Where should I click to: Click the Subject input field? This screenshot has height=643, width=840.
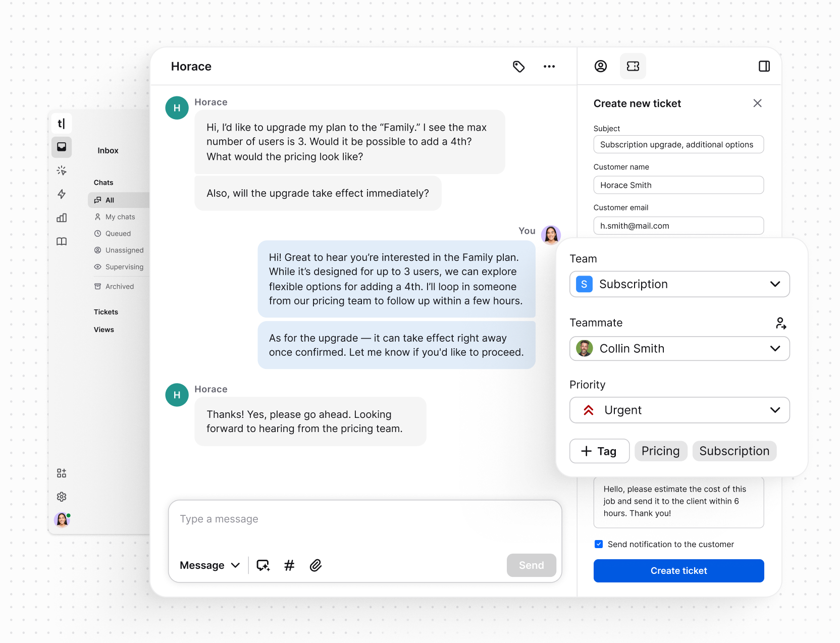pyautogui.click(x=678, y=145)
